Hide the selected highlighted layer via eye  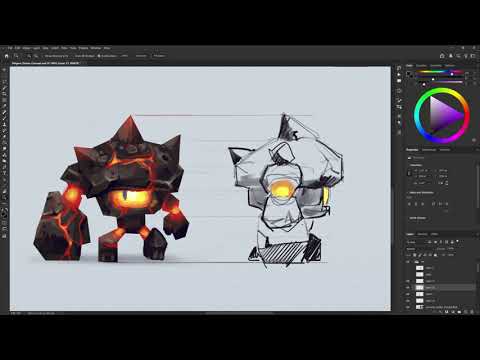[x=408, y=287]
